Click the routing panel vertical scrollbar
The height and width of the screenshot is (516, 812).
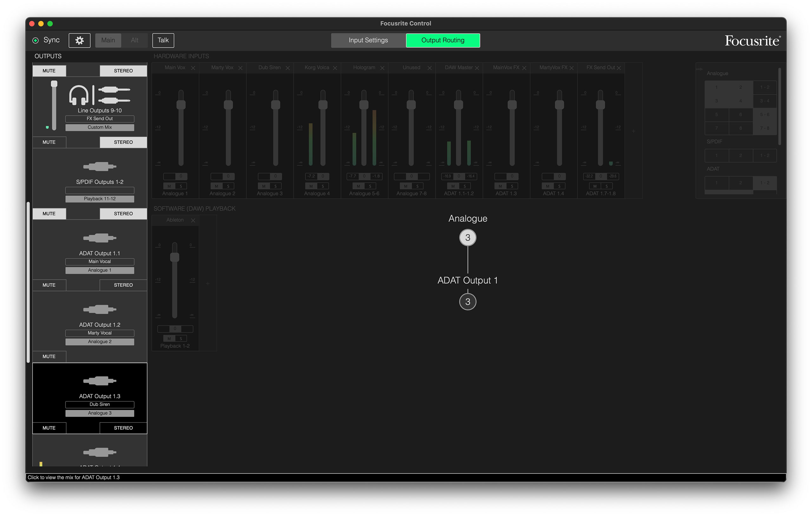tap(780, 106)
